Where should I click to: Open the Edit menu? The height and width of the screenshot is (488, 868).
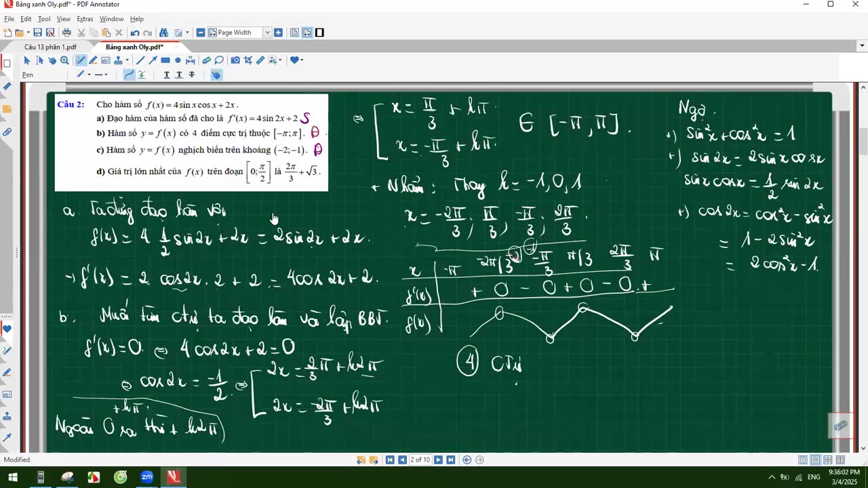coord(26,19)
